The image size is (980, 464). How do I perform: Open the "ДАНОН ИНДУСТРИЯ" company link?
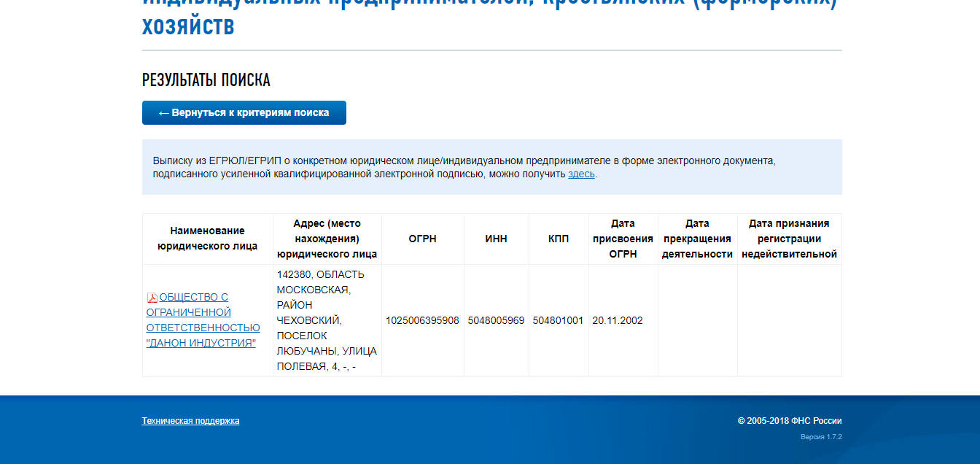[x=203, y=320]
